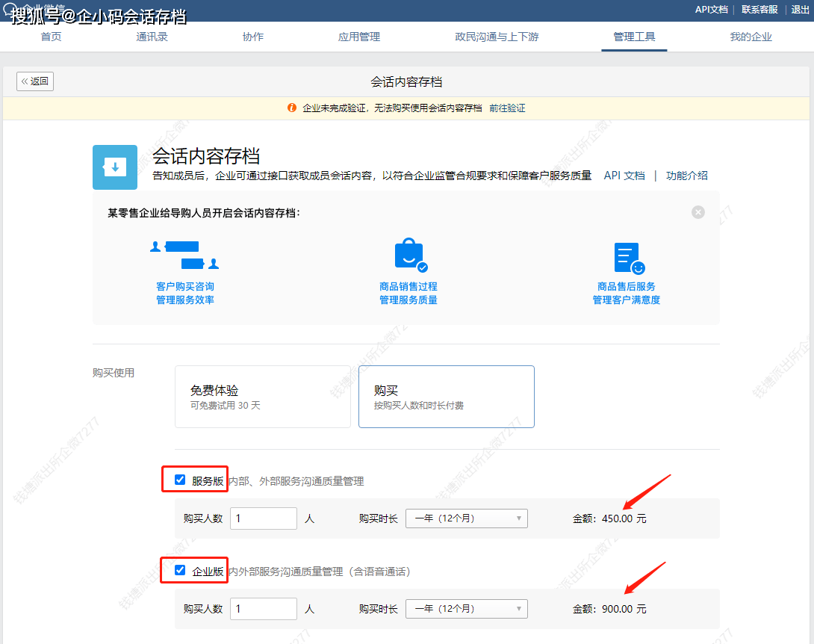
Task: Switch to the 通讯录 tab
Action: point(152,37)
